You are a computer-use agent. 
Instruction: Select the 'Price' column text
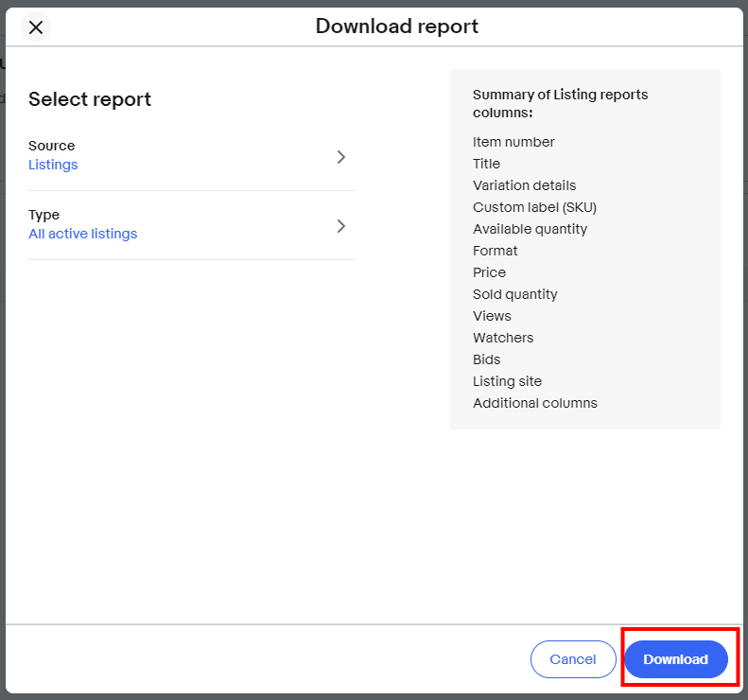489,272
